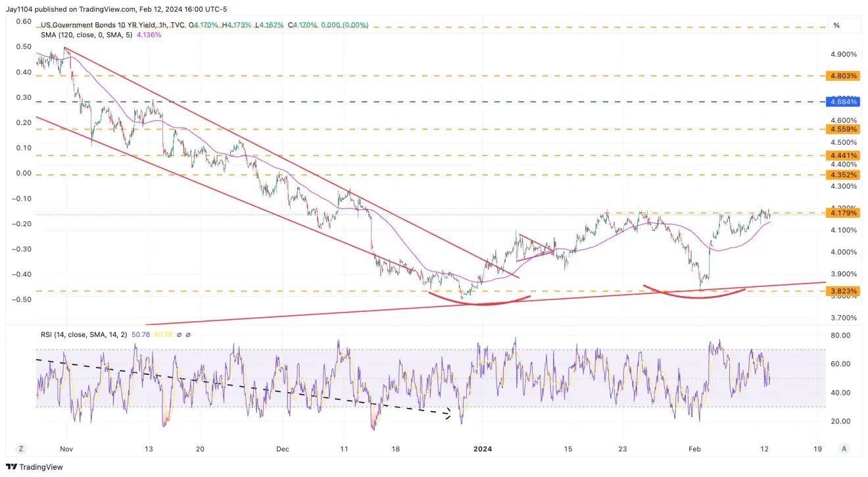The height and width of the screenshot is (477, 868).
Task: Click the Nov label on the time axis
Action: click(x=66, y=448)
